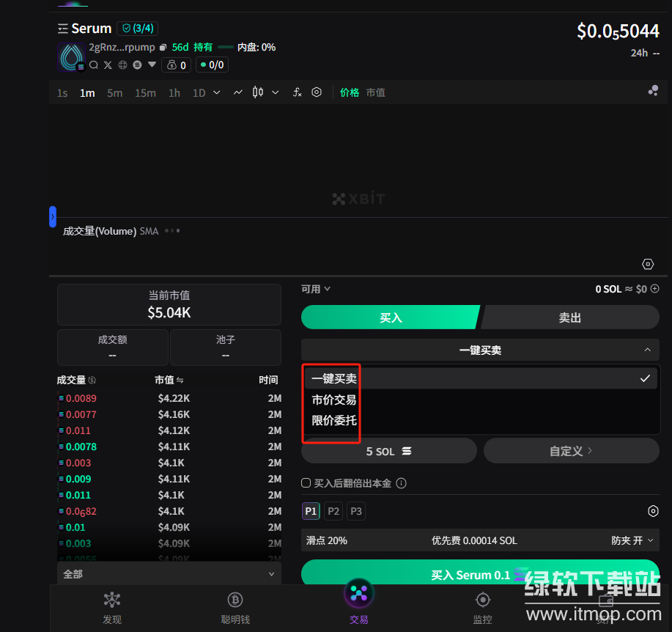Click the plus icon to deposit SOL

pyautogui.click(x=655, y=290)
